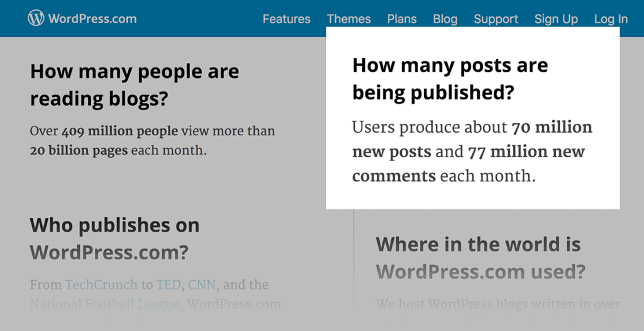Click the bold "409 million people" text
The height and width of the screenshot is (331, 644).
[x=121, y=132]
